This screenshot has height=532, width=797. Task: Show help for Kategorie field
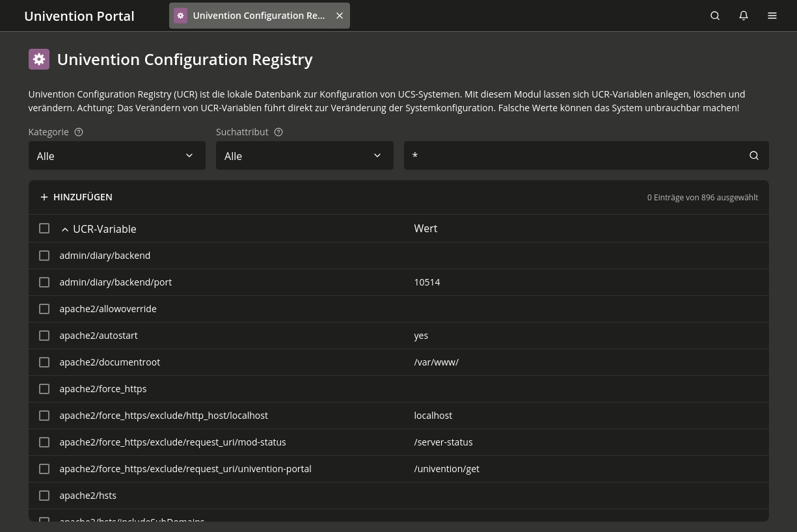click(79, 132)
